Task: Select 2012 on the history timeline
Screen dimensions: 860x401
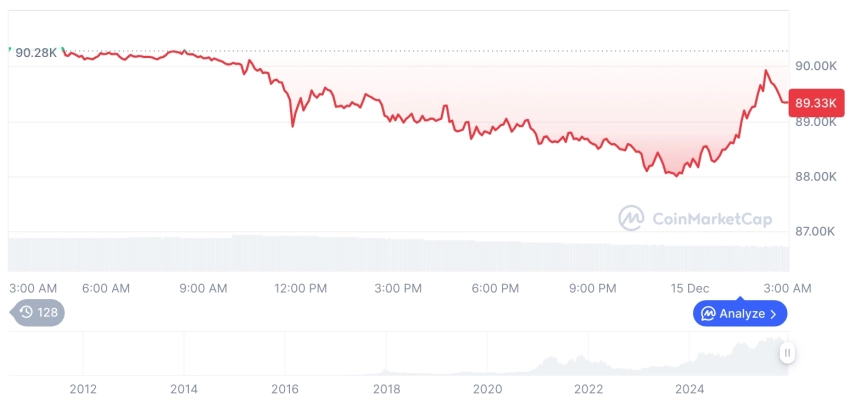Action: click(82, 389)
